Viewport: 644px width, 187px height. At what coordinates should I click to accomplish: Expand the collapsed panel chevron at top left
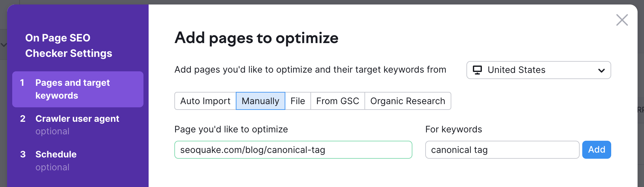pos(3,45)
